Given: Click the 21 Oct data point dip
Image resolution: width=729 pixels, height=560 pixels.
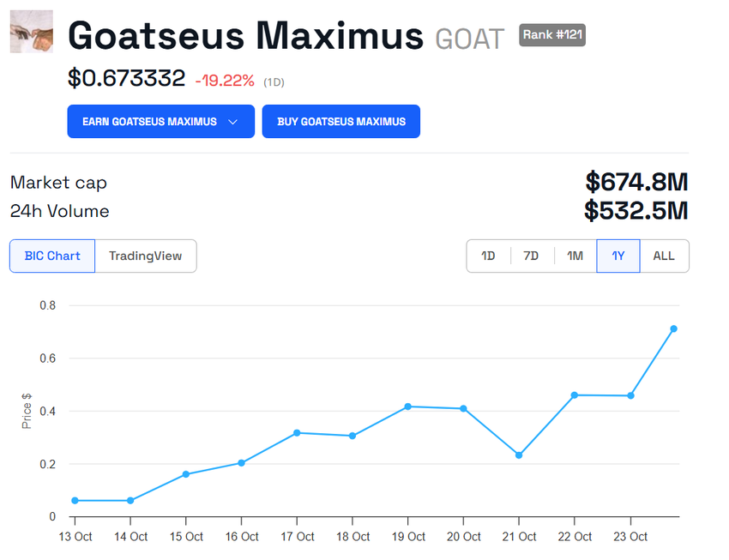Looking at the screenshot, I should 519,455.
